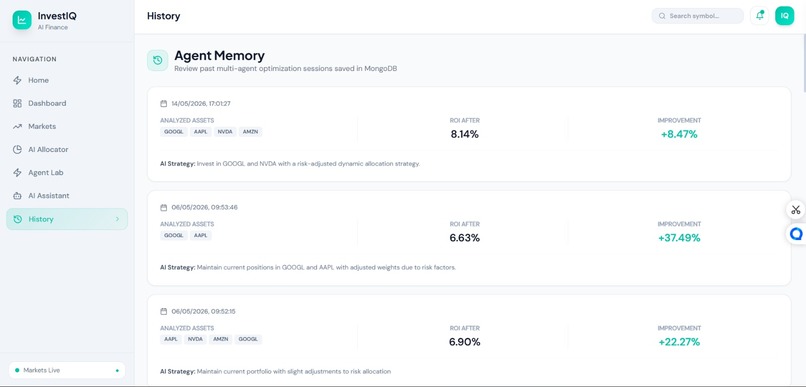Image resolution: width=806 pixels, height=387 pixels.
Task: Click the search magnifier icon
Action: (662, 16)
